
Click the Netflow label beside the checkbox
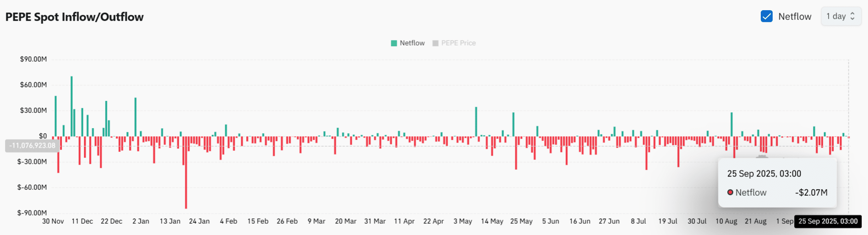point(795,17)
